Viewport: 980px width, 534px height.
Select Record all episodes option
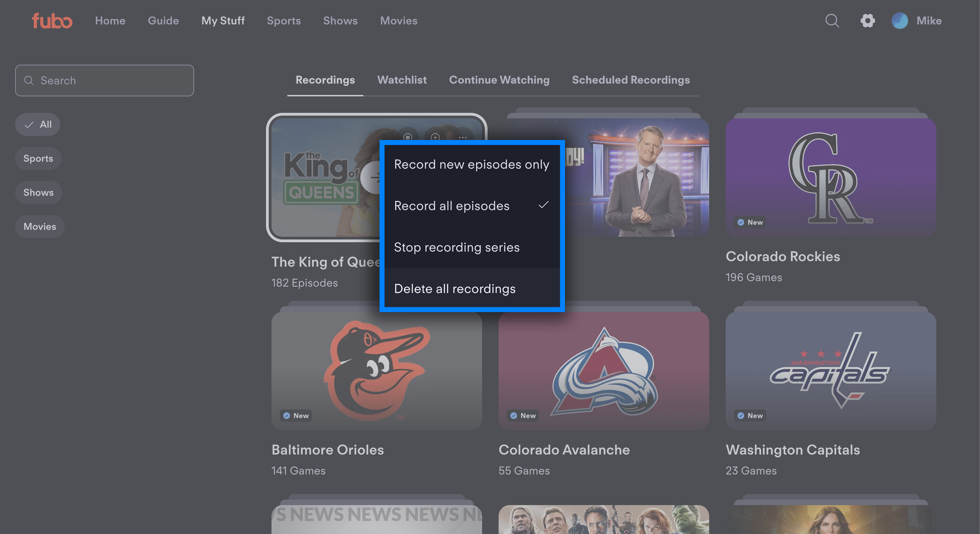pyautogui.click(x=472, y=206)
